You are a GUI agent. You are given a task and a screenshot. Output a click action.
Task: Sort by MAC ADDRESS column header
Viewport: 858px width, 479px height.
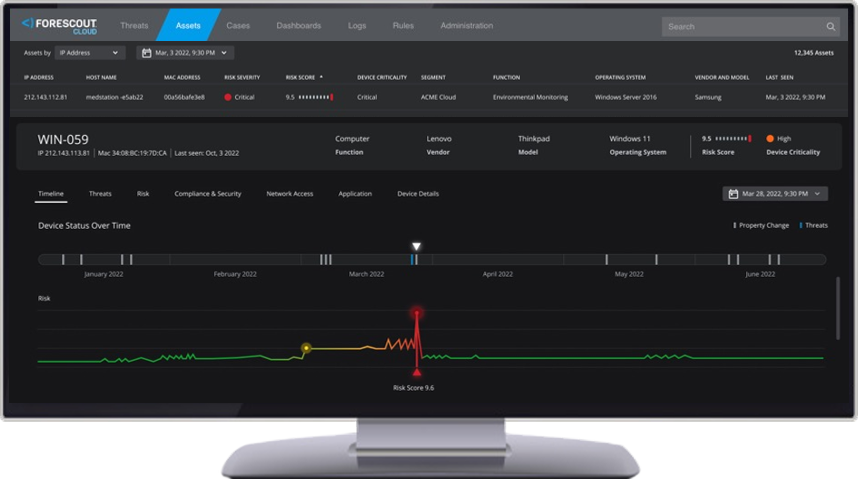click(182, 77)
